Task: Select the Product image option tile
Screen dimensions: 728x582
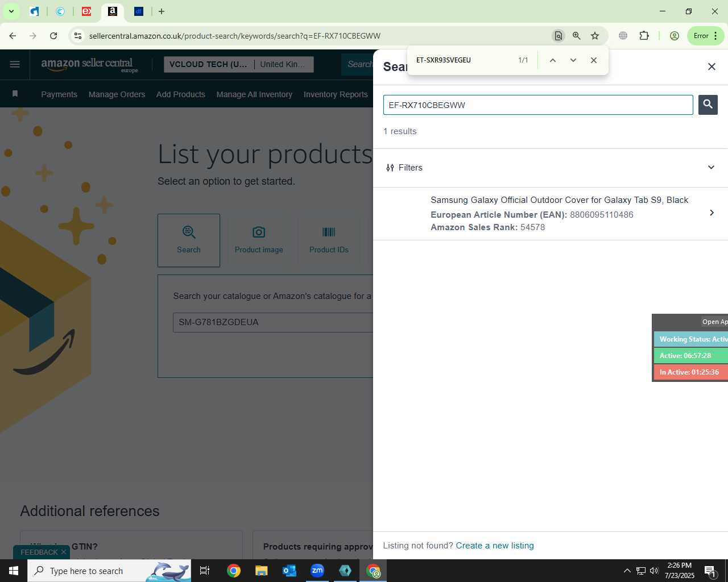Action: (259, 240)
